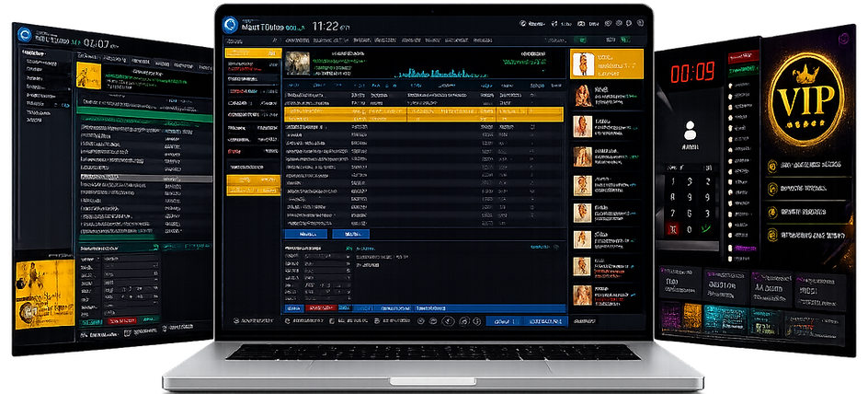This screenshot has height=394, width=868.
Task: Tap the 2 key on right window keypad
Action: 707,181
